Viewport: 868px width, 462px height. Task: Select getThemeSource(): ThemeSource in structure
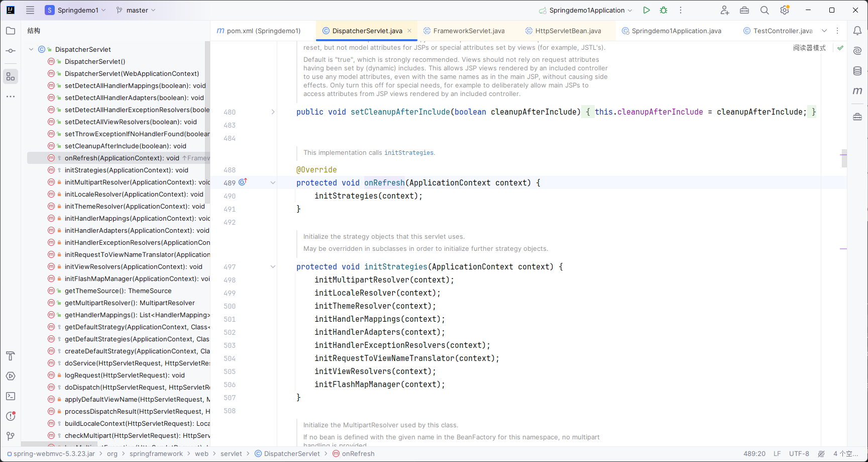pyautogui.click(x=119, y=291)
